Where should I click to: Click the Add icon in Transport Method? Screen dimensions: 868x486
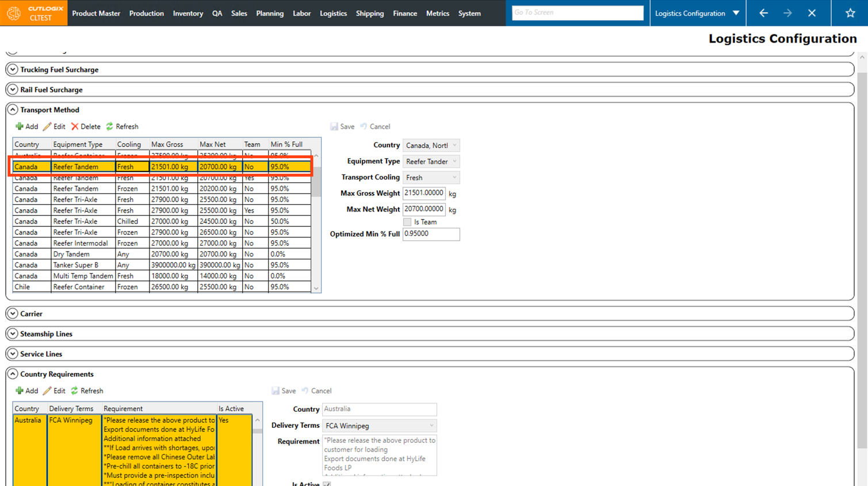click(x=20, y=127)
